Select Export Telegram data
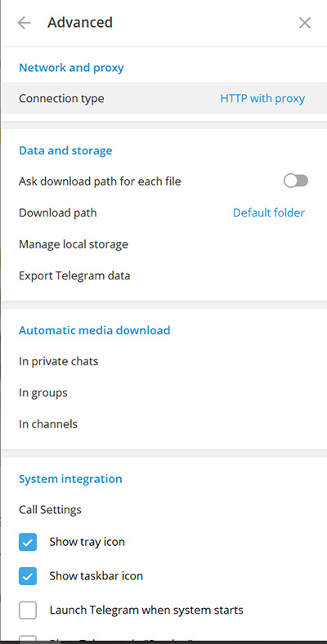This screenshot has height=644, width=327. 163,275
